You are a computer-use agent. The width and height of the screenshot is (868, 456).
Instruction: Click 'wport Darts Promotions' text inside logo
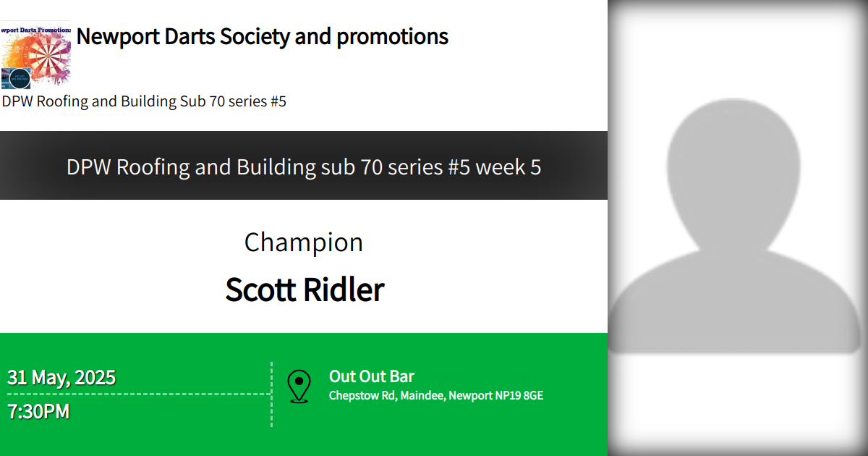point(36,30)
